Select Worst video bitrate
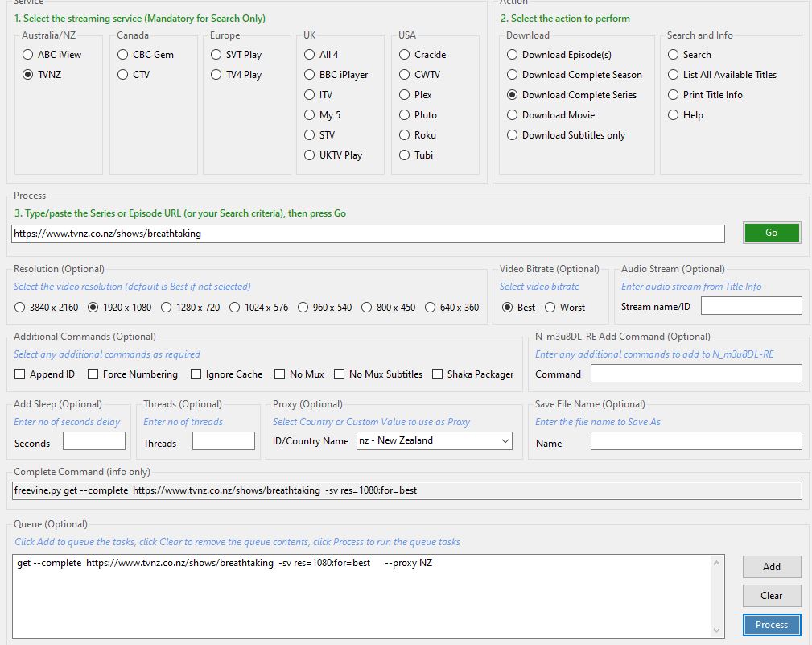This screenshot has height=645, width=812. tap(550, 308)
